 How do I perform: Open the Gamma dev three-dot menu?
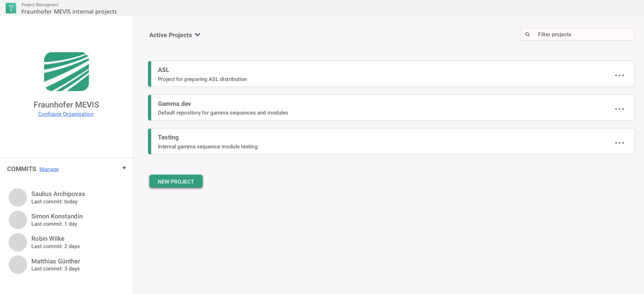[619, 109]
